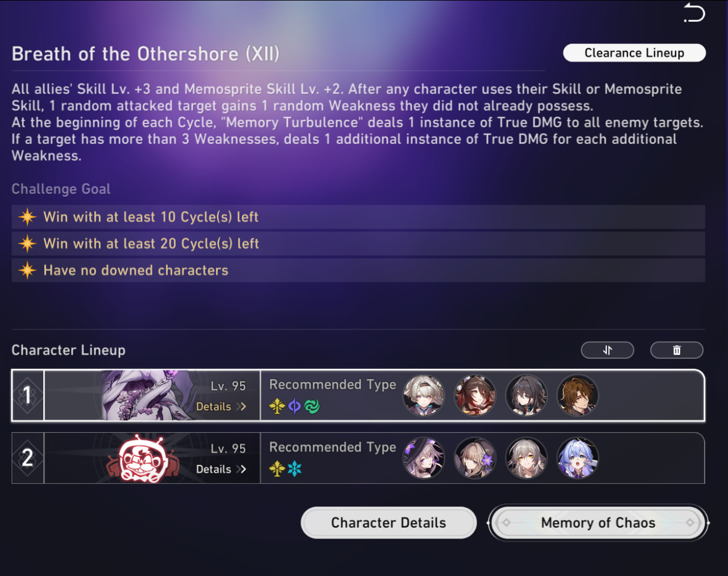728x576 pixels.
Task: Open Character Details
Action: (388, 523)
